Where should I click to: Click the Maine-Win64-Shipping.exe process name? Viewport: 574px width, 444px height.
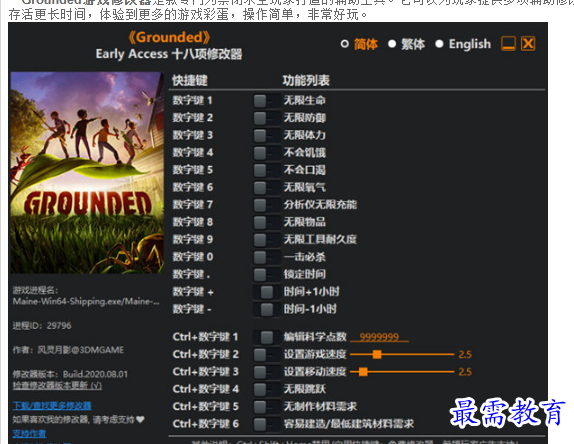click(x=86, y=302)
